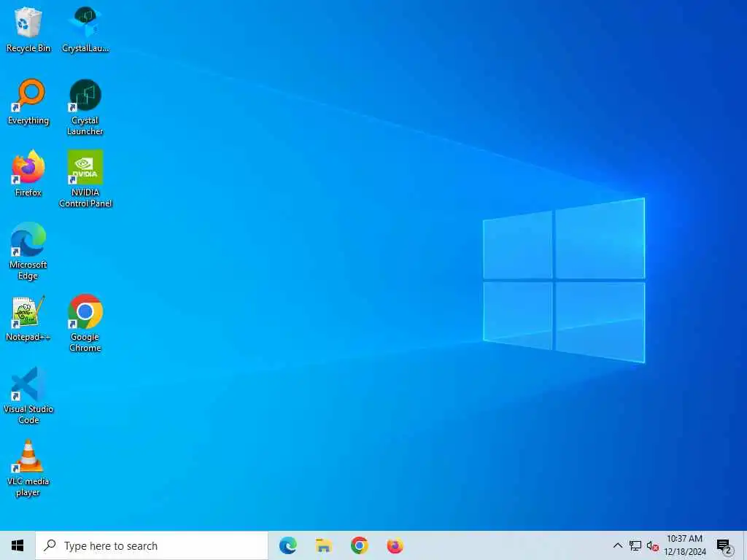
Task: Launch Firefox from the taskbar
Action: point(395,545)
